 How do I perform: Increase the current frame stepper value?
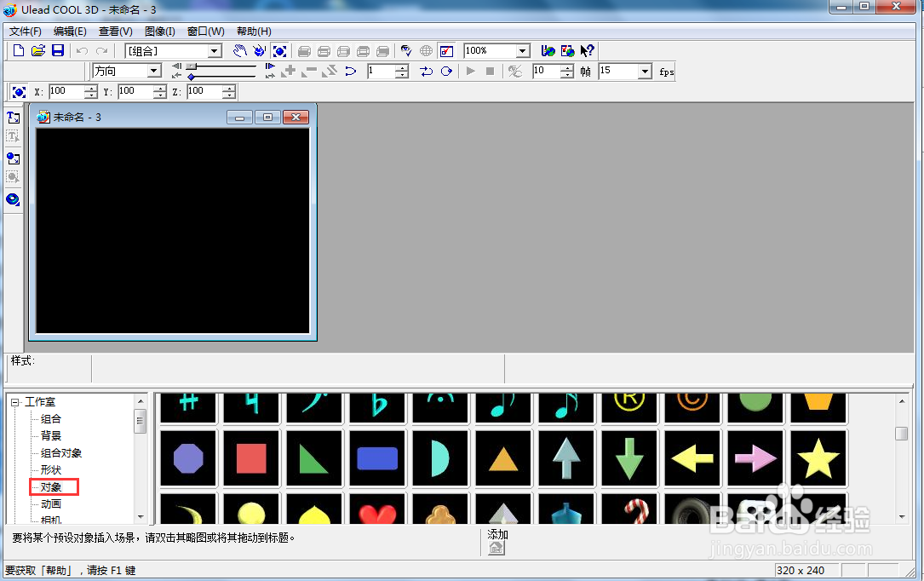(x=402, y=68)
